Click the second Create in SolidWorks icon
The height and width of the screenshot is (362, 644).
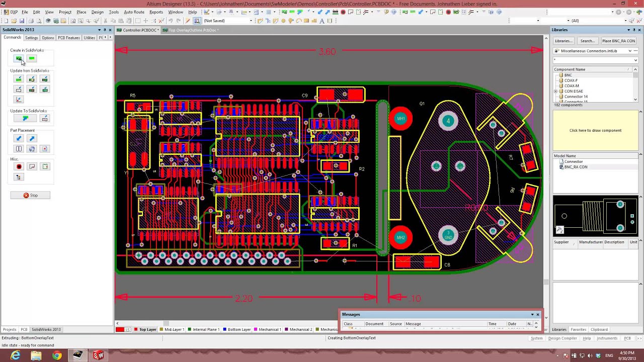[x=32, y=59]
